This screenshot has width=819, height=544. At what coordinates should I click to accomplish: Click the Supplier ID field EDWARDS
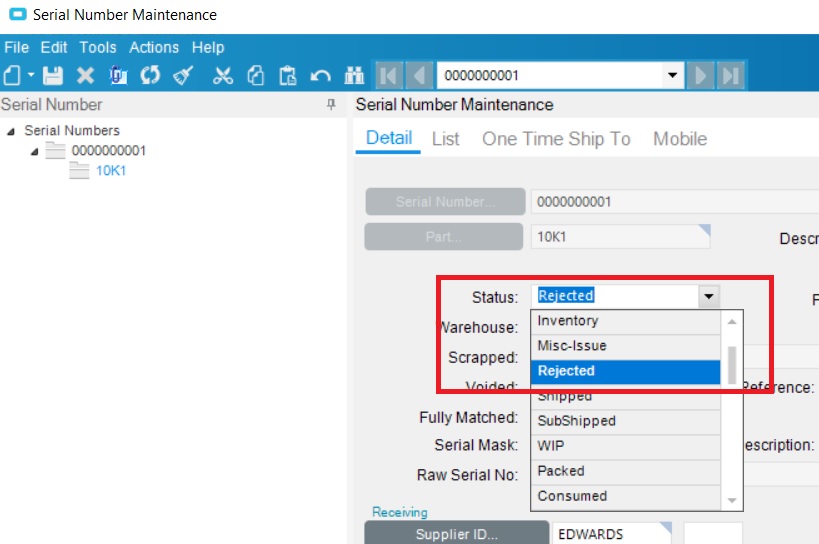[x=612, y=534]
